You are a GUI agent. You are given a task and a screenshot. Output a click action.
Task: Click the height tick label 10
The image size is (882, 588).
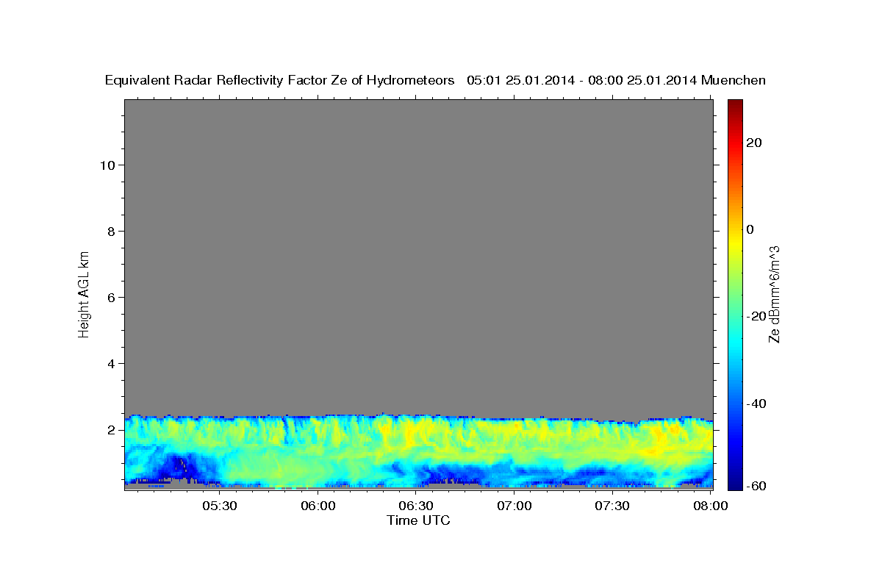pos(107,165)
